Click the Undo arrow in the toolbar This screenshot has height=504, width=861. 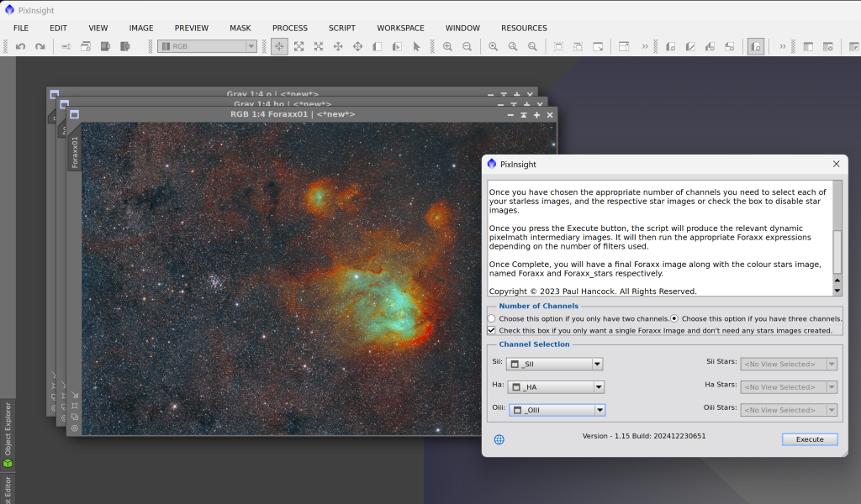(20, 47)
